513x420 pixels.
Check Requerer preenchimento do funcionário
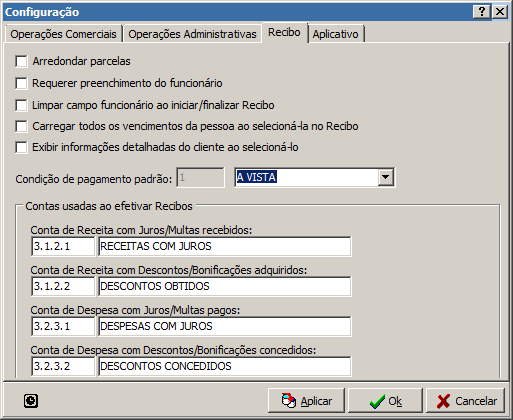click(x=21, y=83)
